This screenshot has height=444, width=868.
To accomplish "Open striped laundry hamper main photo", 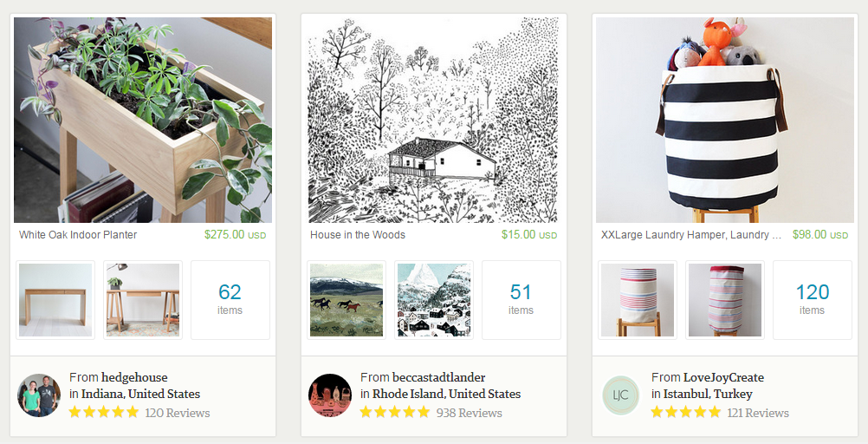I will pos(725,120).
